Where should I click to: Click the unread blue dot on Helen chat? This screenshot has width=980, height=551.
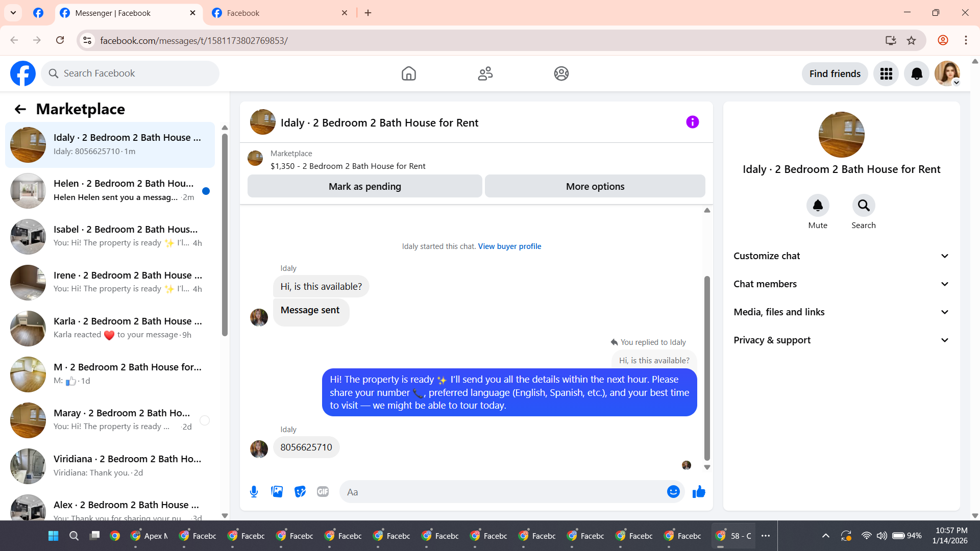tap(206, 191)
